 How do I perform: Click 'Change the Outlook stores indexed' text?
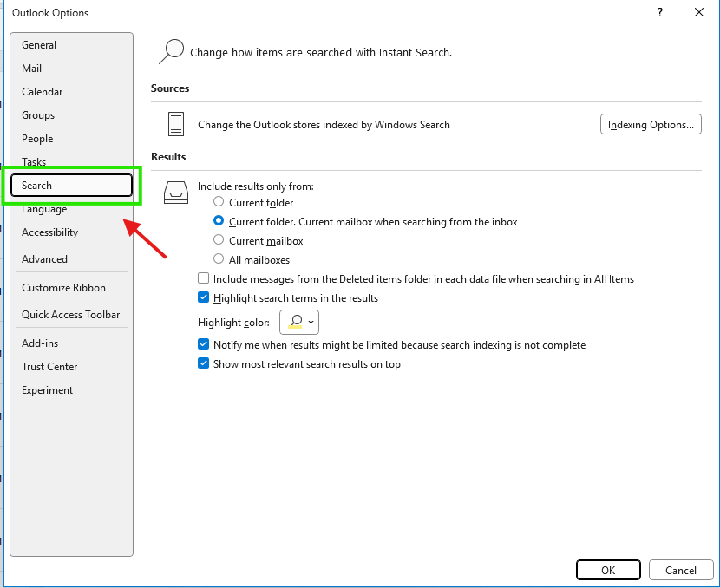[324, 125]
